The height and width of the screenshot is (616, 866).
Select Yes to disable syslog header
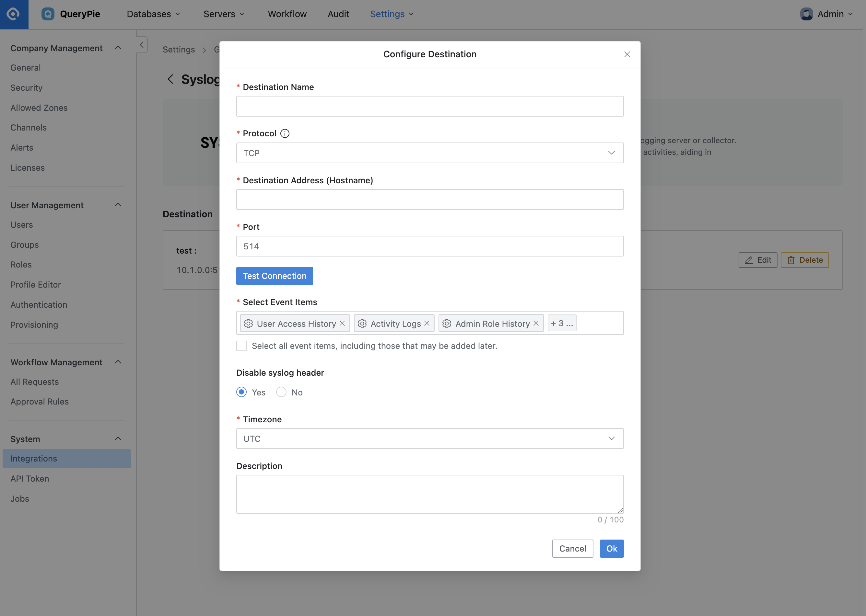coord(241,392)
